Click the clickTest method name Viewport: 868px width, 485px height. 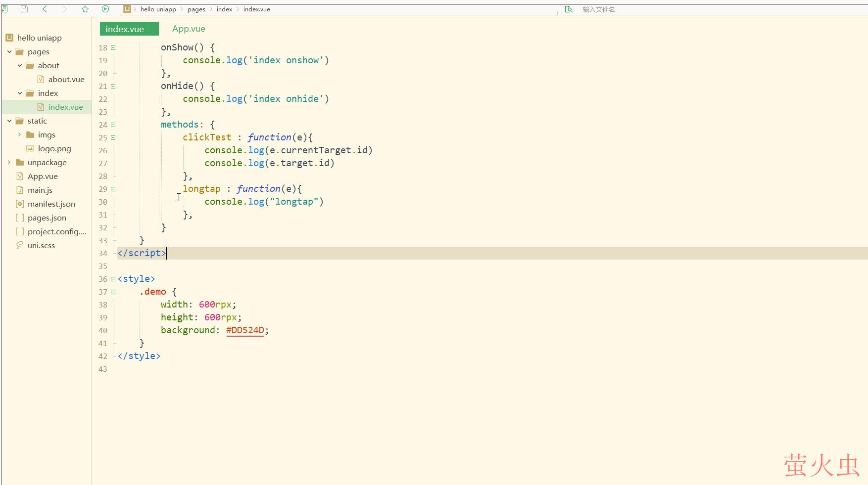[207, 137]
